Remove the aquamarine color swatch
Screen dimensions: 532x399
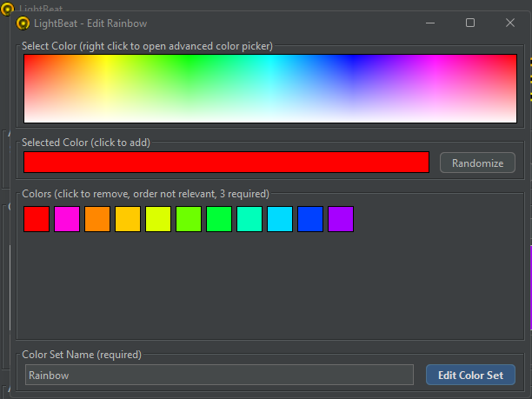point(249,219)
